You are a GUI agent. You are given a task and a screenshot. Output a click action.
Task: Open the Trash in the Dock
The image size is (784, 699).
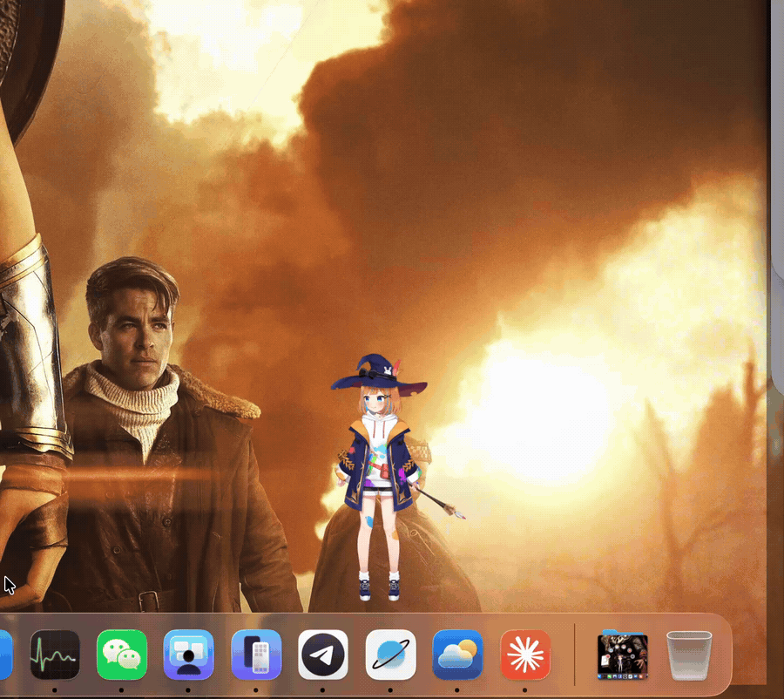(x=689, y=655)
